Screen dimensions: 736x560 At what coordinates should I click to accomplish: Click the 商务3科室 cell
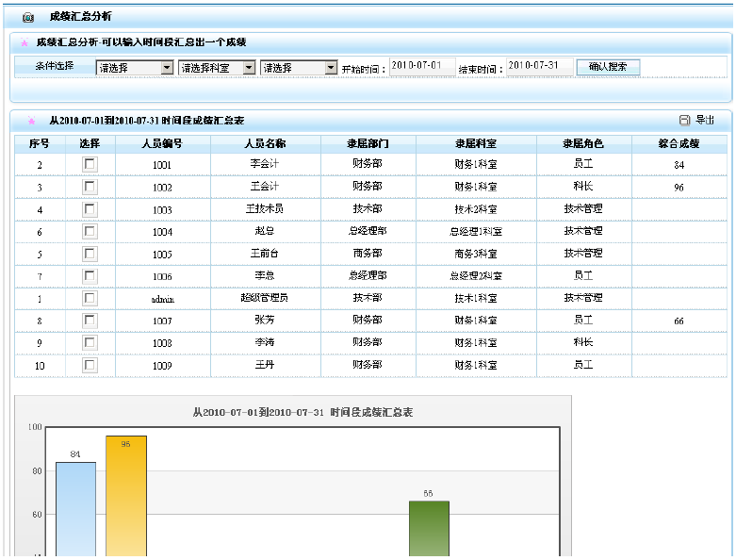(x=476, y=254)
